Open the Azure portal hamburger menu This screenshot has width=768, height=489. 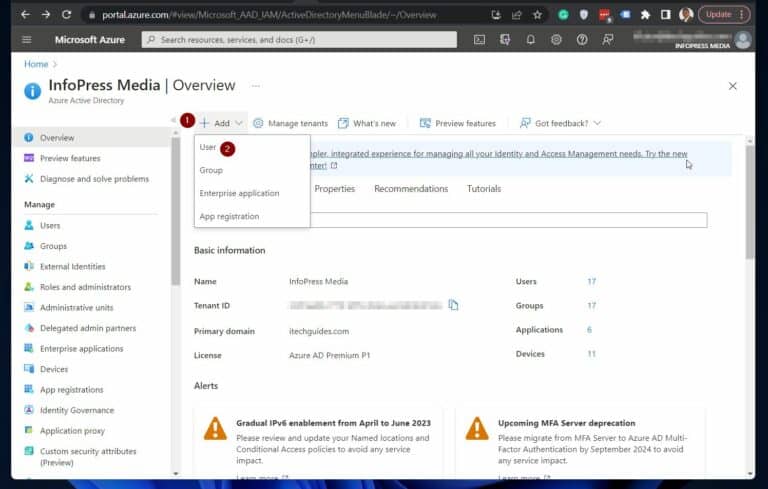pyautogui.click(x=27, y=40)
